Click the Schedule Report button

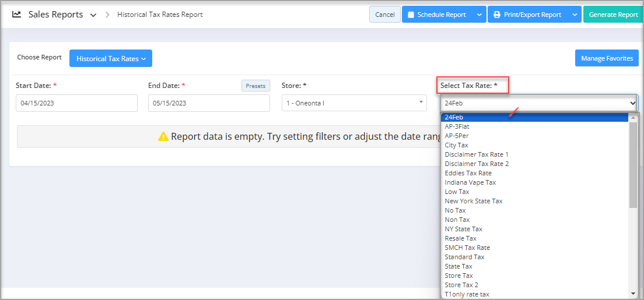click(x=436, y=15)
